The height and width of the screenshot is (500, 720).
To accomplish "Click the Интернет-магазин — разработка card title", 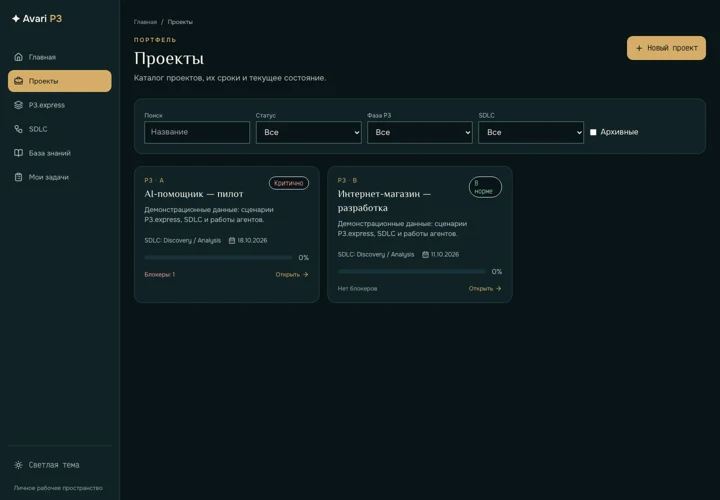I will point(384,201).
